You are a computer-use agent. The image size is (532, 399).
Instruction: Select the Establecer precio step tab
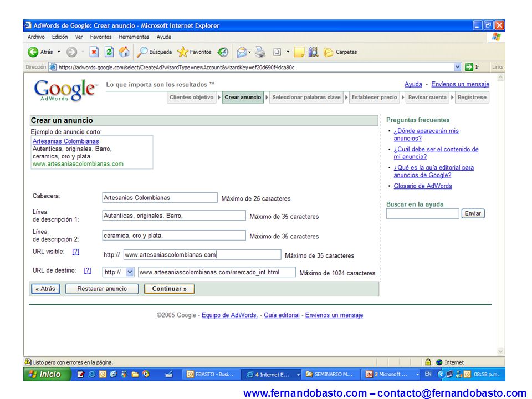click(x=374, y=98)
